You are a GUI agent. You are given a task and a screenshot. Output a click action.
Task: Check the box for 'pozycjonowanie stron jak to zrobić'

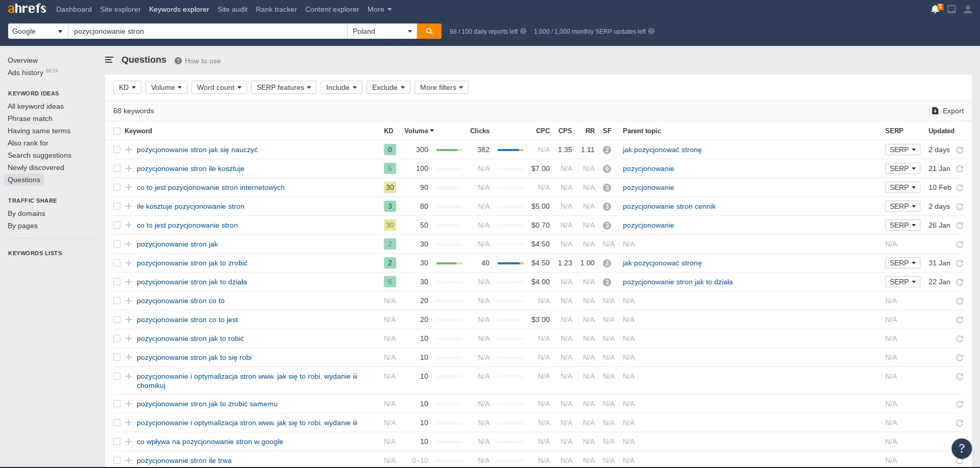(117, 263)
